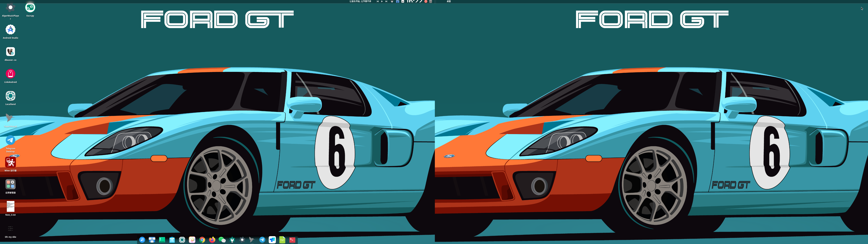Click the clock in the top panel
This screenshot has width=868, height=244.
414,1
